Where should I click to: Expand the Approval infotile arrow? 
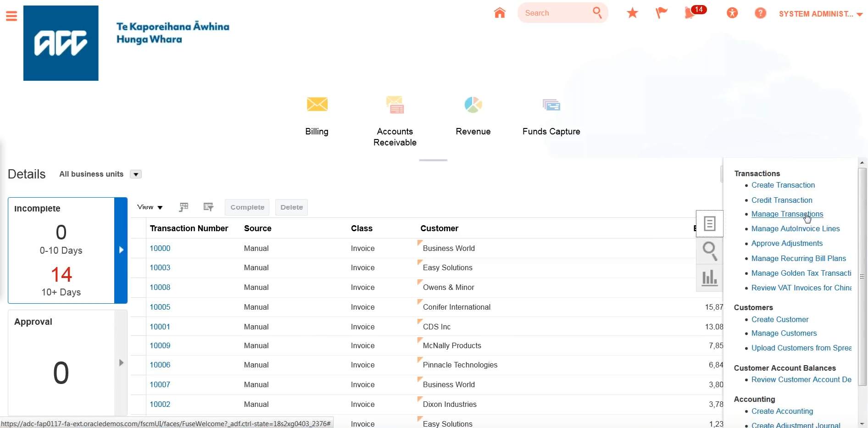(121, 363)
